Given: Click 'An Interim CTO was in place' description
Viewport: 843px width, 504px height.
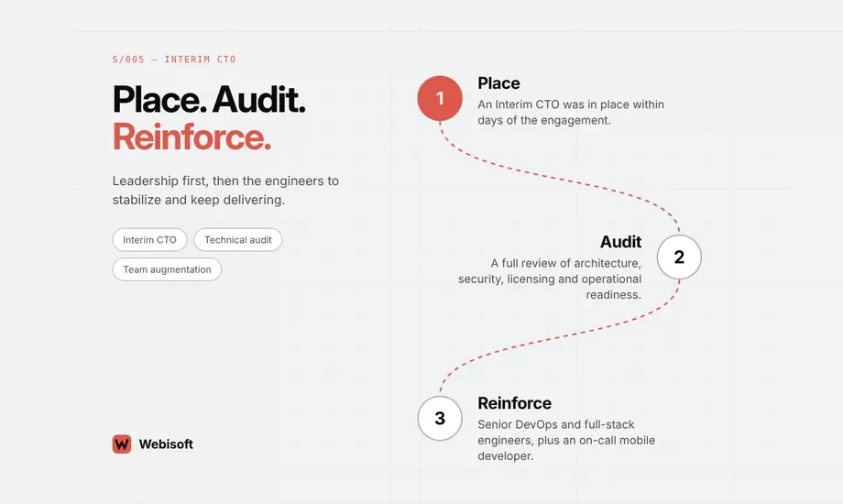Looking at the screenshot, I should point(571,113).
